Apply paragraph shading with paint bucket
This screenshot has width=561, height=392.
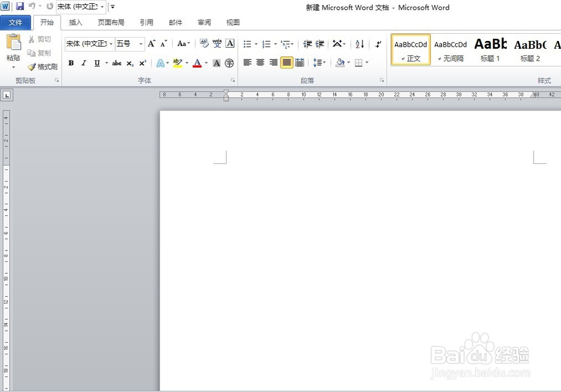340,63
